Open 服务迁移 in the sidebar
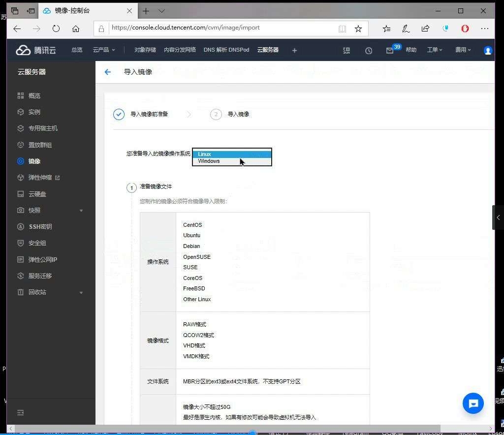The image size is (504, 435). click(x=40, y=276)
